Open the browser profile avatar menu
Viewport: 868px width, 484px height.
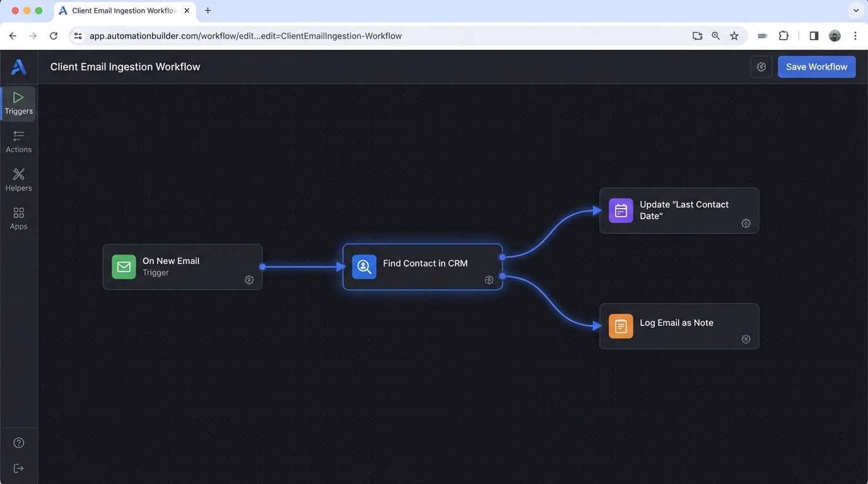pos(835,36)
